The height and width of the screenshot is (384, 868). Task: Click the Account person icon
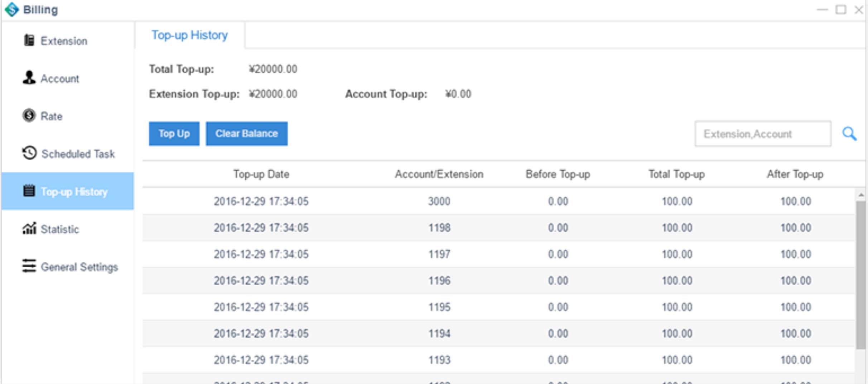click(x=29, y=78)
